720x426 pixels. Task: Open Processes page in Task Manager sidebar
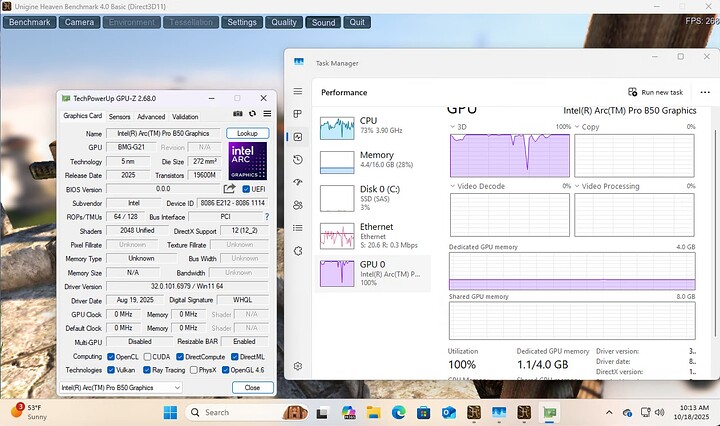click(x=298, y=113)
